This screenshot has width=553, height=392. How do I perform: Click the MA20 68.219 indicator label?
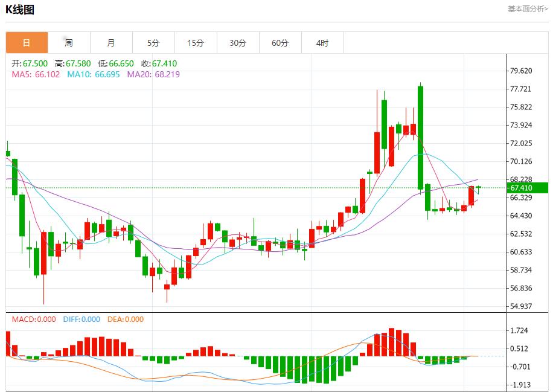(153, 74)
